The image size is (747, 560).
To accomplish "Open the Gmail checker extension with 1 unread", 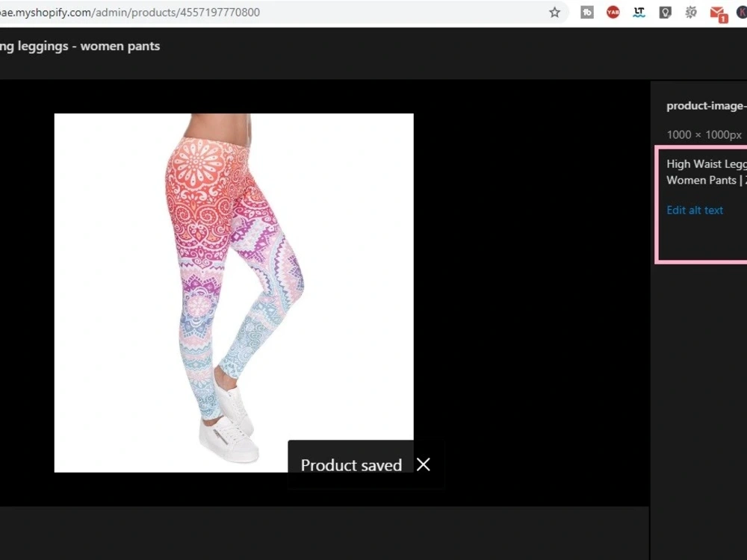I will (718, 13).
